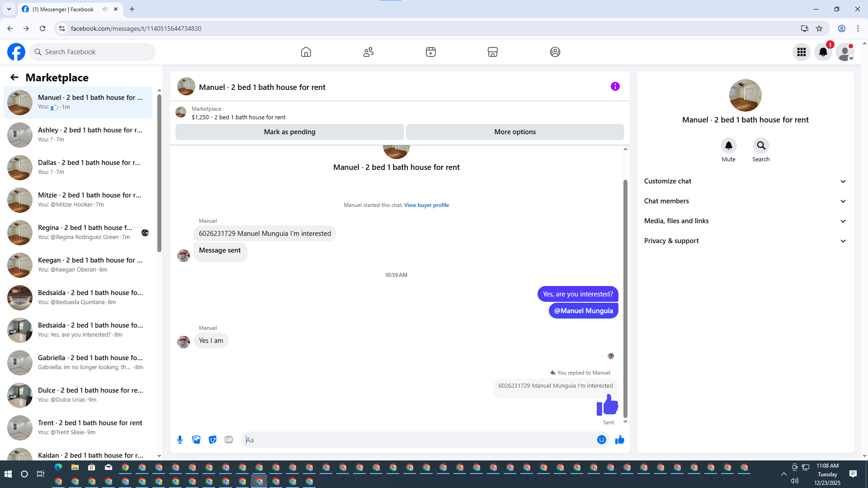The width and height of the screenshot is (868, 488).
Task: Click the voice clip microphone icon
Action: 180,440
